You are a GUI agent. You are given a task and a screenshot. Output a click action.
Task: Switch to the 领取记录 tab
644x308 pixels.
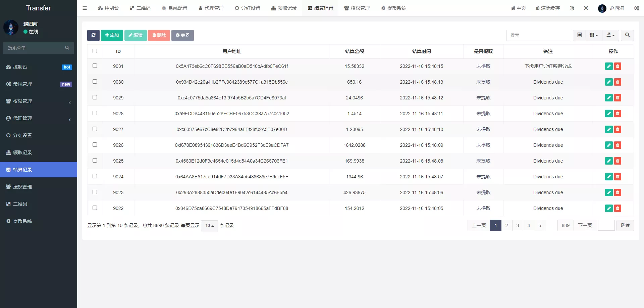tap(284, 8)
